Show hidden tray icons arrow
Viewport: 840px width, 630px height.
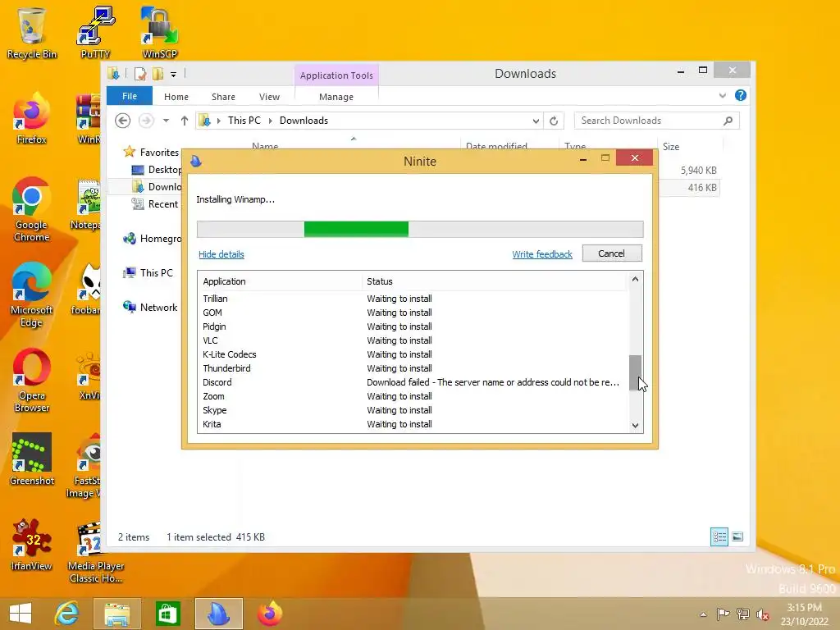[703, 614]
